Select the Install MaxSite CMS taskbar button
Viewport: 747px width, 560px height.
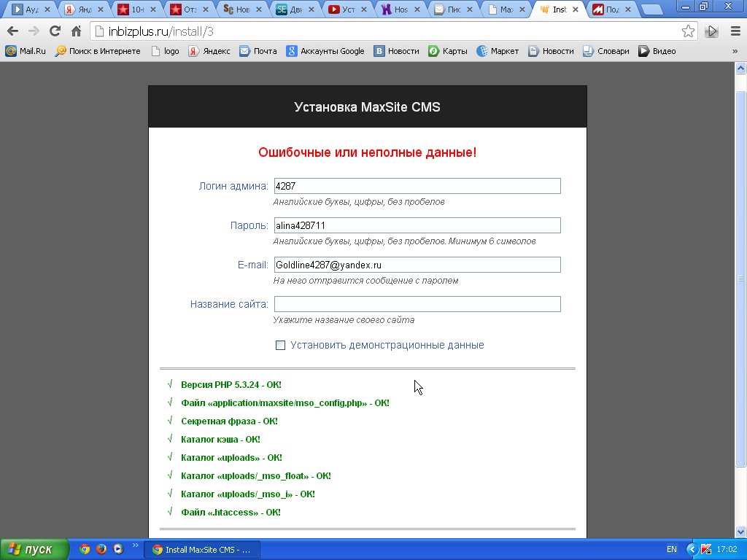pos(203,550)
